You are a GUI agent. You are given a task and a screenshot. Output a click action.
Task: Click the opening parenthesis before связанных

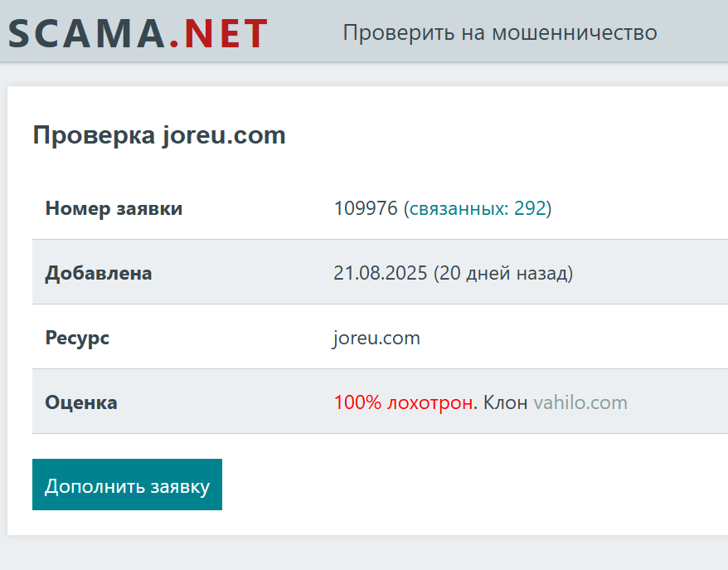pos(406,208)
